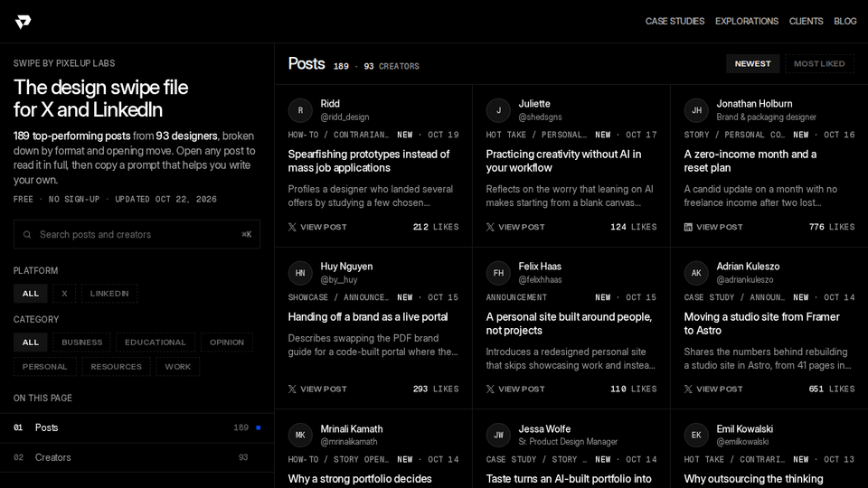Open Blog in top navigation

coord(845,21)
